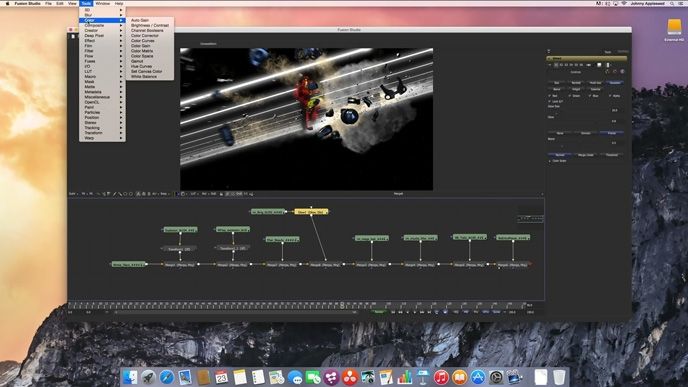
Task: Choose Color Curves from submenu
Action: (150, 41)
